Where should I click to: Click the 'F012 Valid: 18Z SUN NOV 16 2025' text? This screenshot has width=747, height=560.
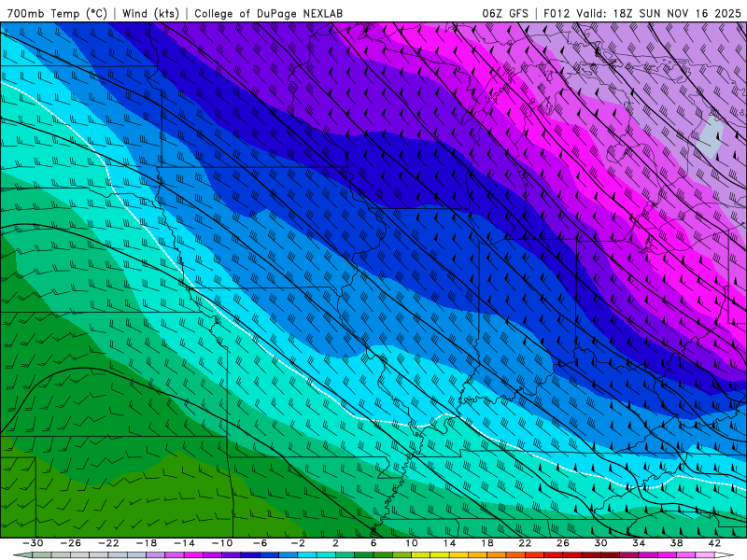point(642,14)
